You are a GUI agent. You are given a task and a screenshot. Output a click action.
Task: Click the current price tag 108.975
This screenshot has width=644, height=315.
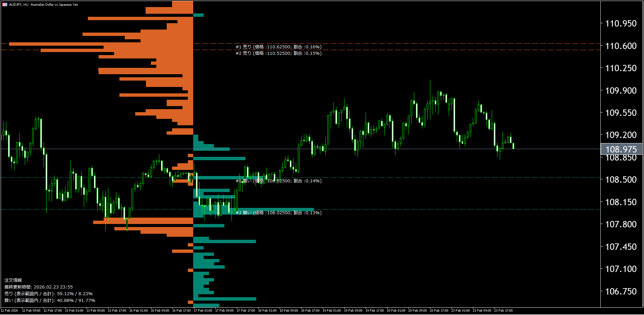coord(621,149)
